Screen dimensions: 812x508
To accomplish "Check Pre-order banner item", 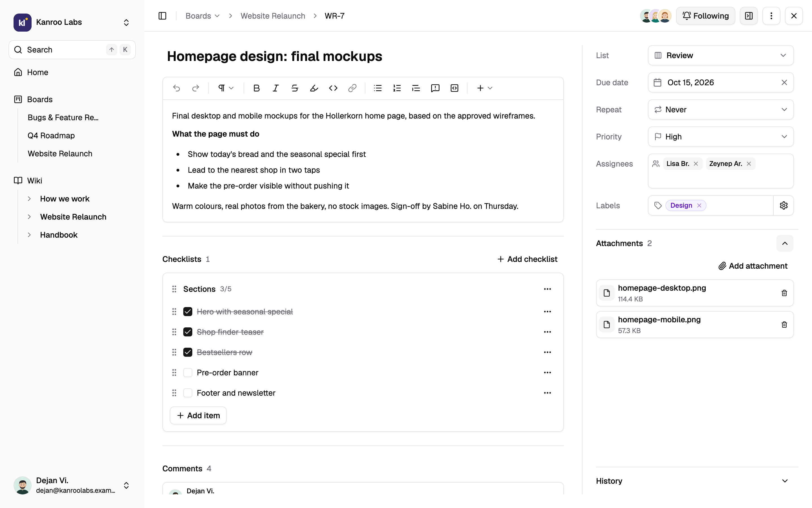I will pos(187,373).
